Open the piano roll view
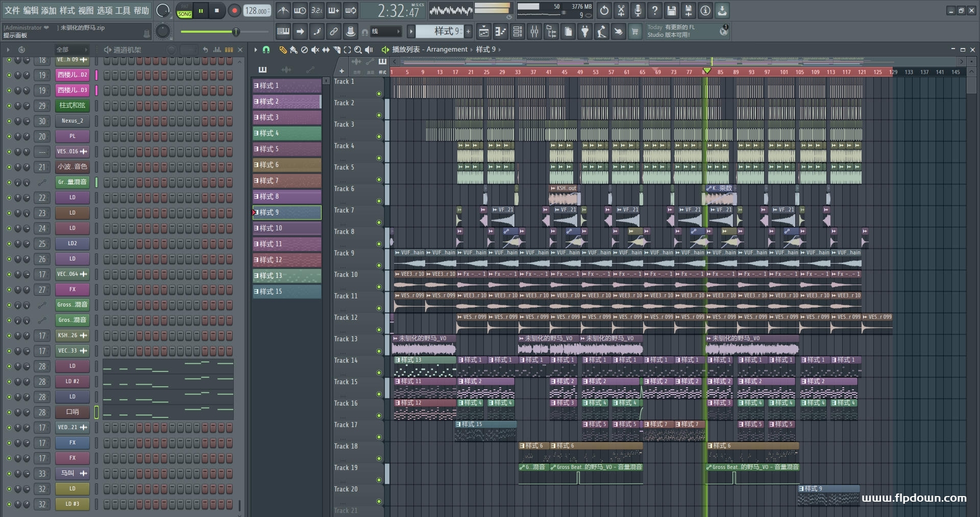The height and width of the screenshot is (517, 980). point(500,32)
